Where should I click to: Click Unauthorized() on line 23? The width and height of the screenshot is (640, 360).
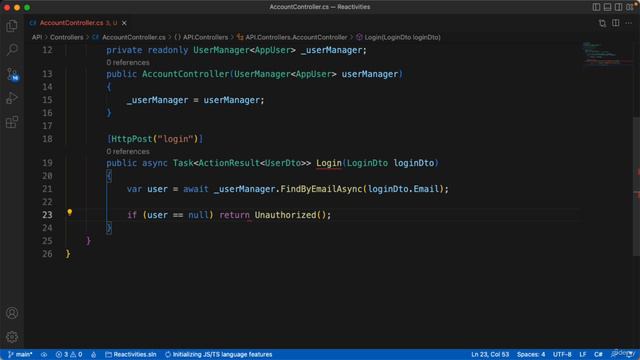pyautogui.click(x=290, y=215)
